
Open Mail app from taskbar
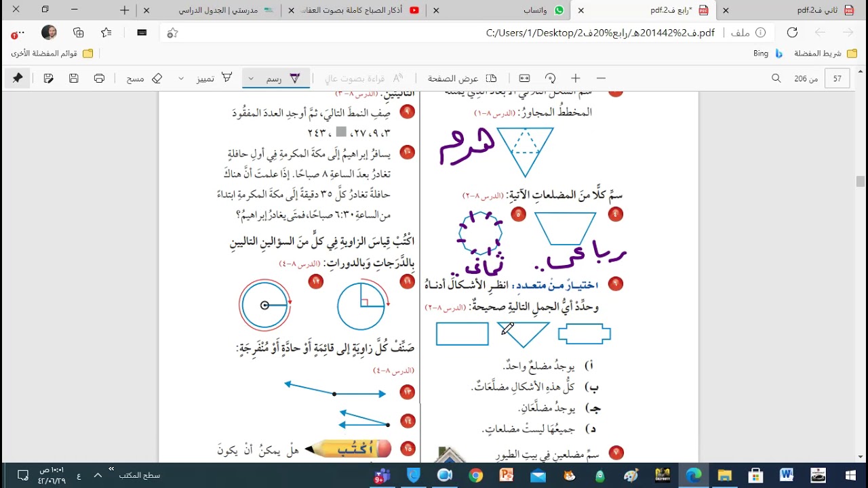(538, 475)
